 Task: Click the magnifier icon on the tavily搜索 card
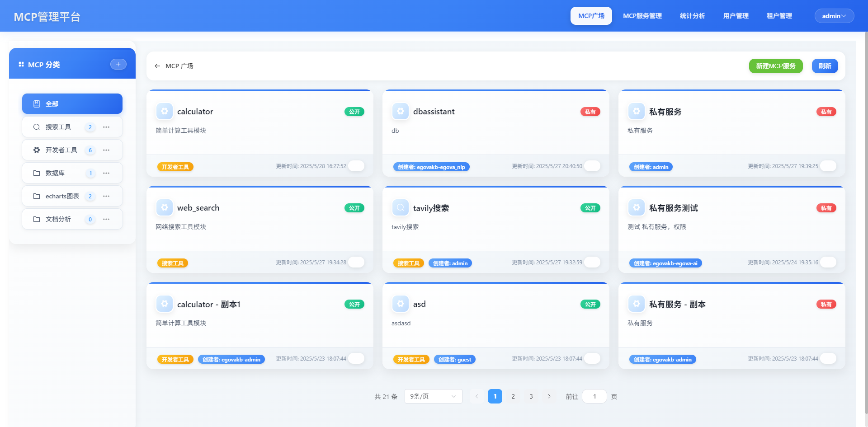click(401, 207)
